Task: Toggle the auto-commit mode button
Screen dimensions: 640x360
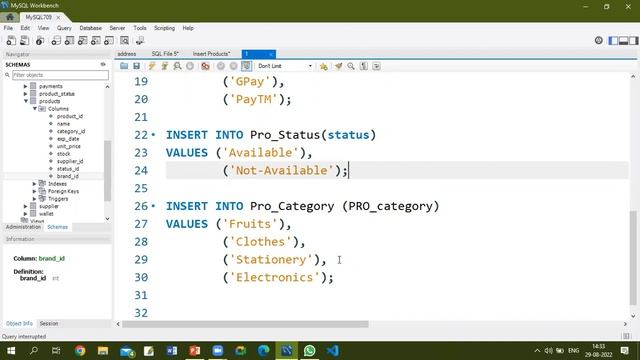Action: click(x=247, y=66)
